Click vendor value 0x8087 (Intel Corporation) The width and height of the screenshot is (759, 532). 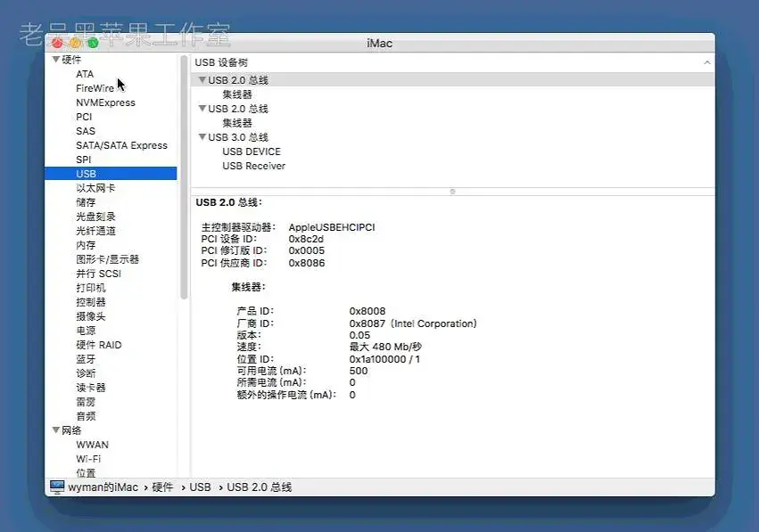[x=413, y=323]
